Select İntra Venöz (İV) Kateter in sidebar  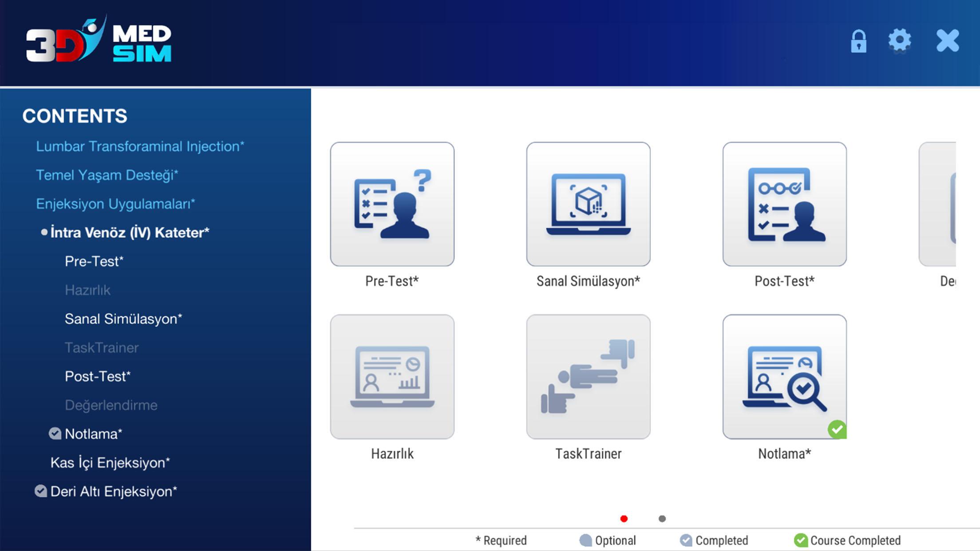tap(130, 232)
